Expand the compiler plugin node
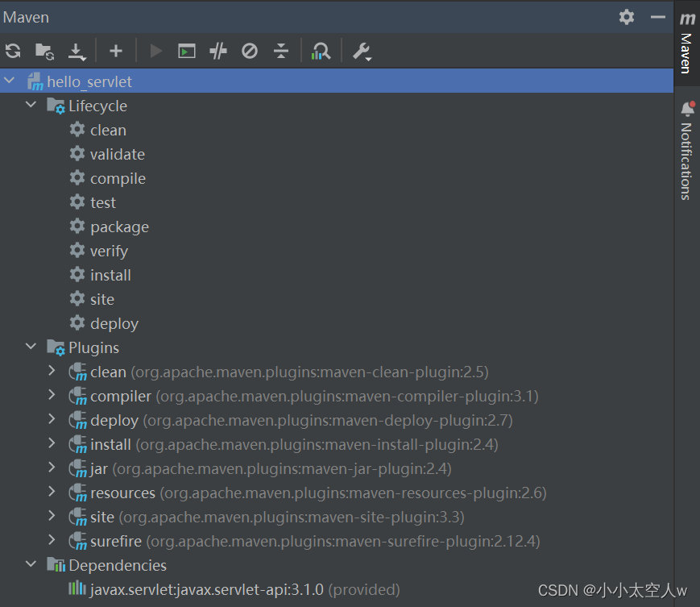This screenshot has height=607, width=700. click(x=51, y=396)
